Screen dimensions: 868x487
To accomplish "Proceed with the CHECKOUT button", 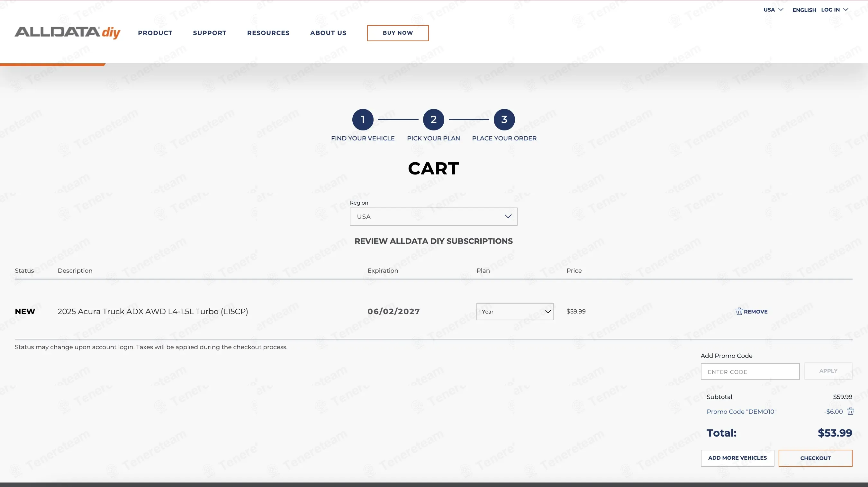I will [815, 458].
